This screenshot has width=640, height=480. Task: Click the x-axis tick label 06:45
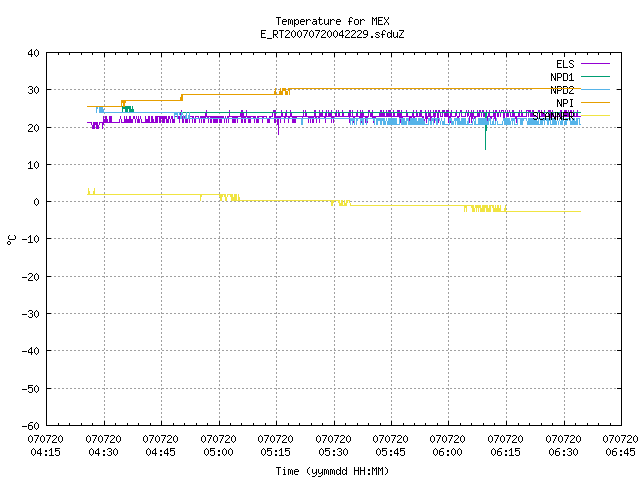pyautogui.click(x=620, y=453)
